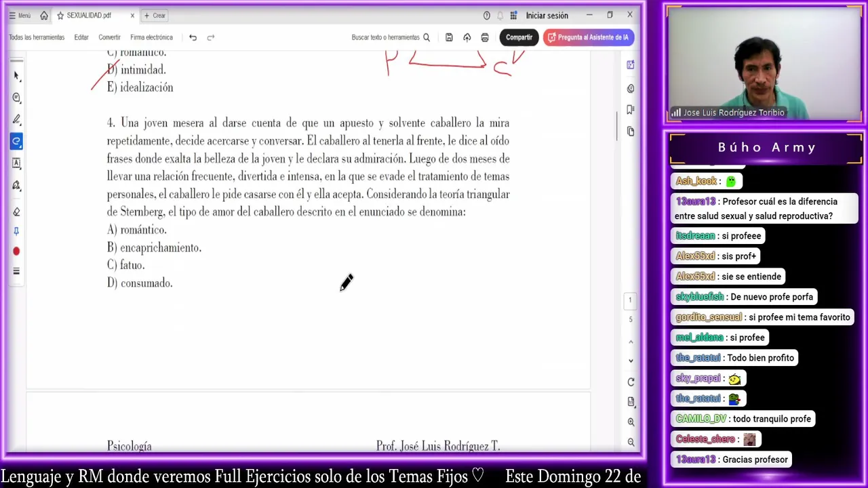Undo the last action
Image resolution: width=868 pixels, height=488 pixels.
193,37
